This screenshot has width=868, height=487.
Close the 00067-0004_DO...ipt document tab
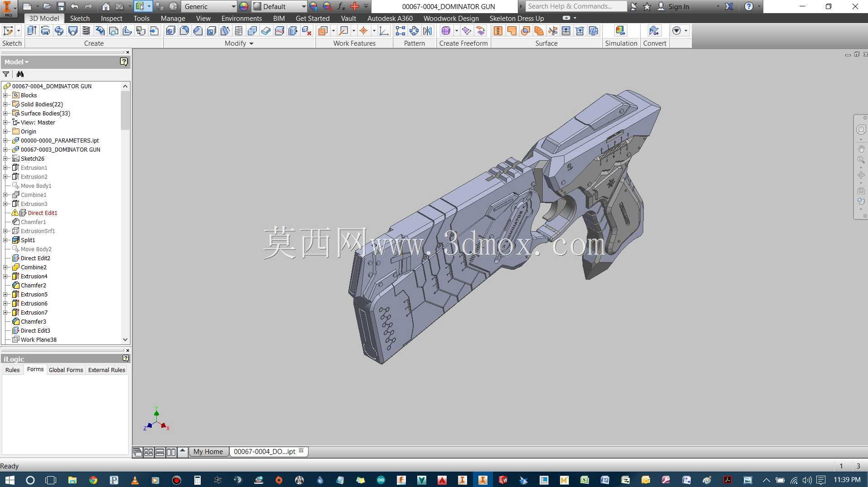pos(301,451)
